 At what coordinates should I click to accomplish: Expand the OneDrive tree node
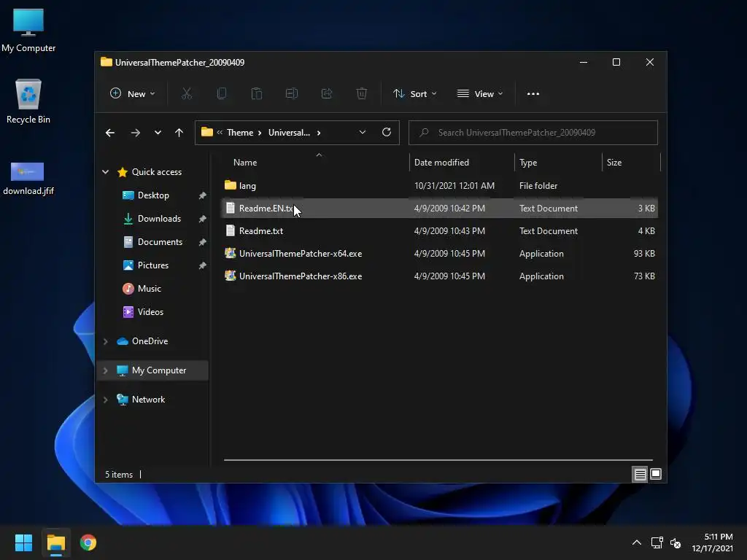point(105,341)
